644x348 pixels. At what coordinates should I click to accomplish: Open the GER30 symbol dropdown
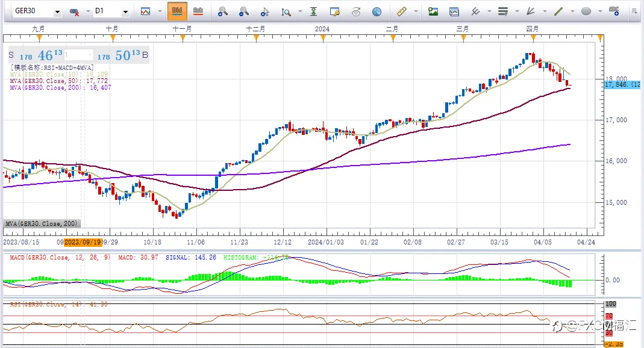57,12
